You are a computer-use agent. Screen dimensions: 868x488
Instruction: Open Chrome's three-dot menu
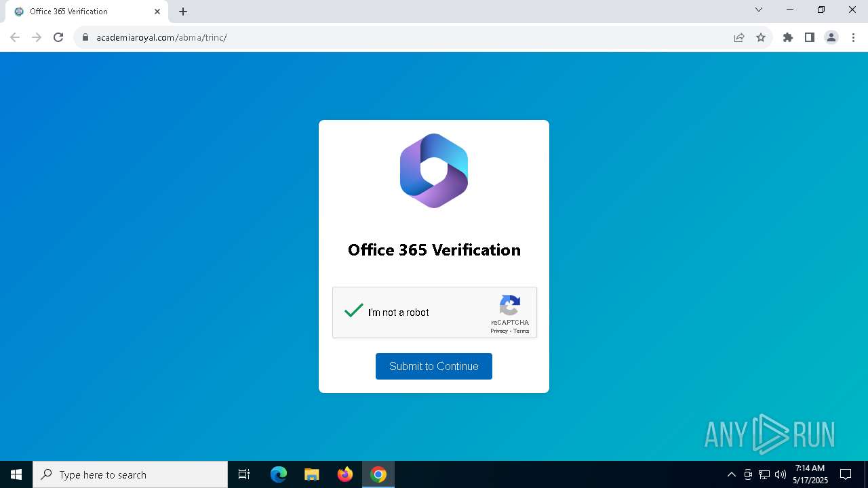pyautogui.click(x=853, y=37)
